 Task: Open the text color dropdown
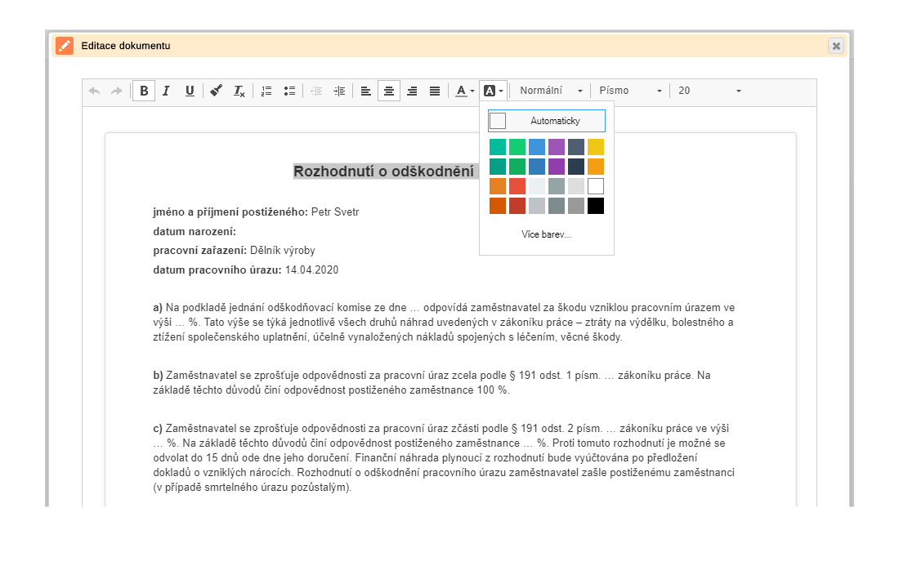pos(465,91)
